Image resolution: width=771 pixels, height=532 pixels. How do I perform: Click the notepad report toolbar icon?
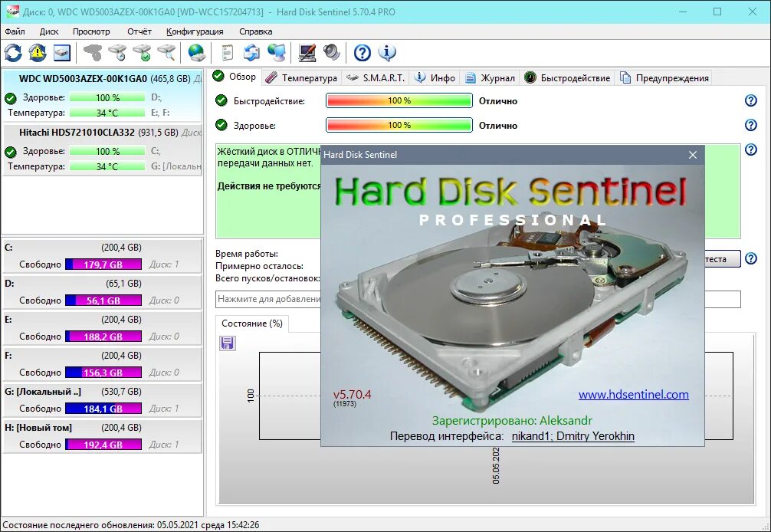(x=227, y=53)
